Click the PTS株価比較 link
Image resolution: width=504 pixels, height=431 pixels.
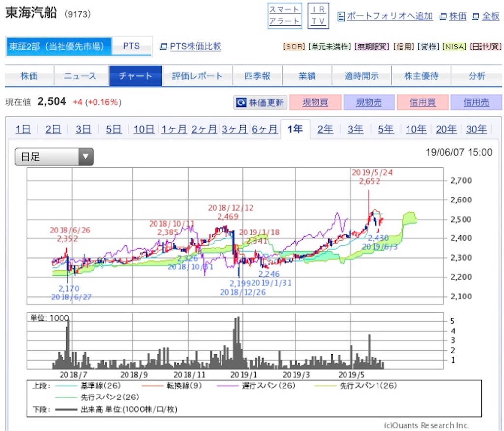pyautogui.click(x=195, y=47)
